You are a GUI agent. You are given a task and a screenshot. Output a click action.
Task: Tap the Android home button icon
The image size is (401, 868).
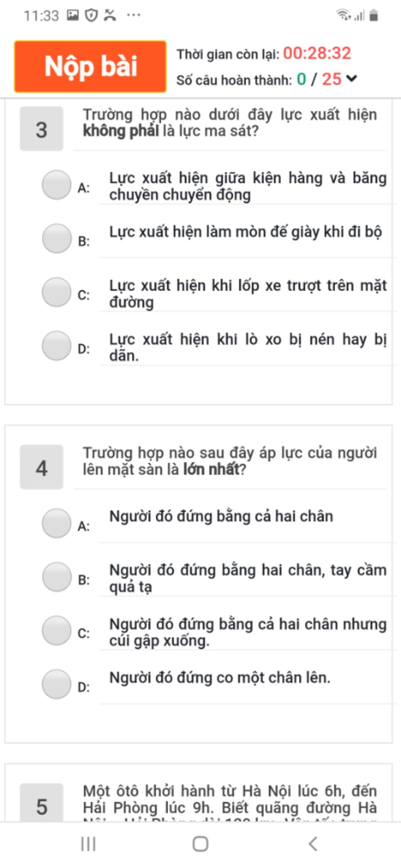coord(200,844)
